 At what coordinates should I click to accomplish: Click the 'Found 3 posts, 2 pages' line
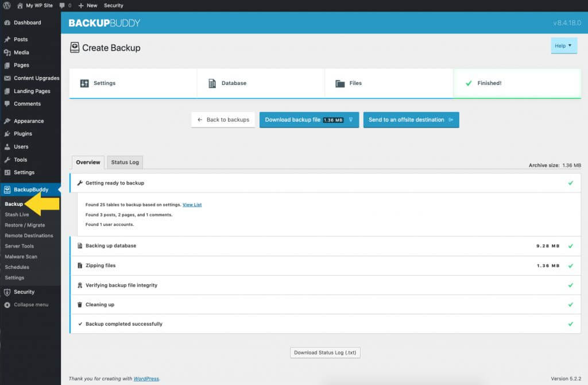(x=129, y=215)
